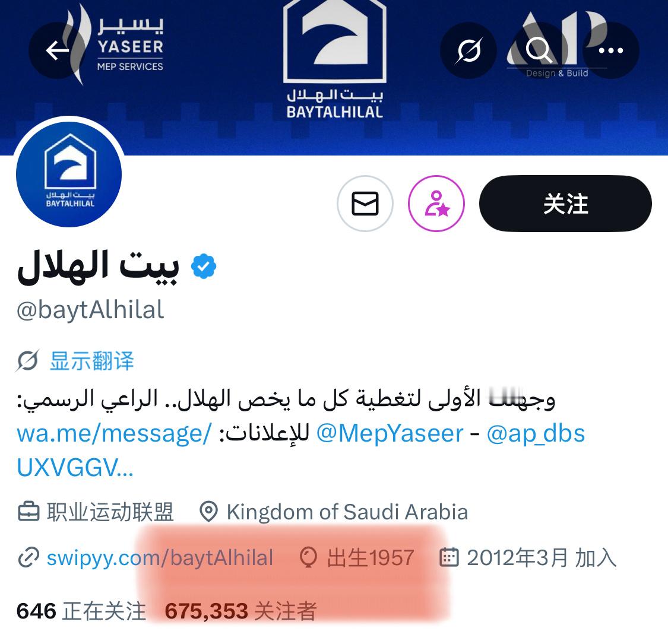Tap the Kingdom of Saudi Arabia location
The height and width of the screenshot is (644, 668).
pos(347,512)
